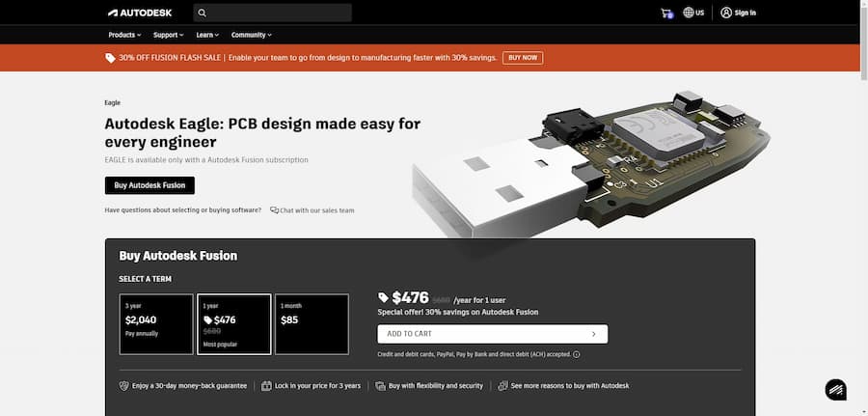Click the flexibility and security icon
This screenshot has height=416, width=868.
coord(380,385)
